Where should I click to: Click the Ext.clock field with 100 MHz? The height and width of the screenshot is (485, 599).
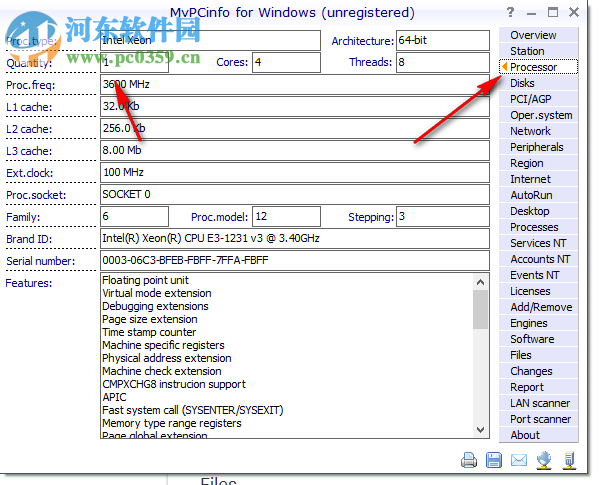point(295,173)
